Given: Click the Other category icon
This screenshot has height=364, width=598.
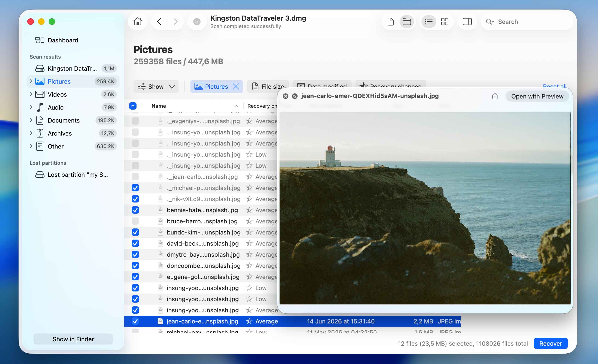Looking at the screenshot, I should coord(40,146).
